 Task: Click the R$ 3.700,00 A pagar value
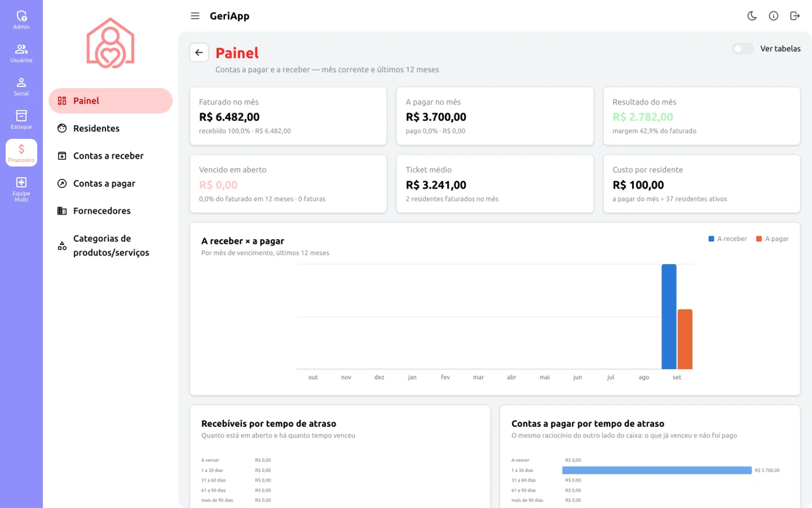(x=436, y=117)
